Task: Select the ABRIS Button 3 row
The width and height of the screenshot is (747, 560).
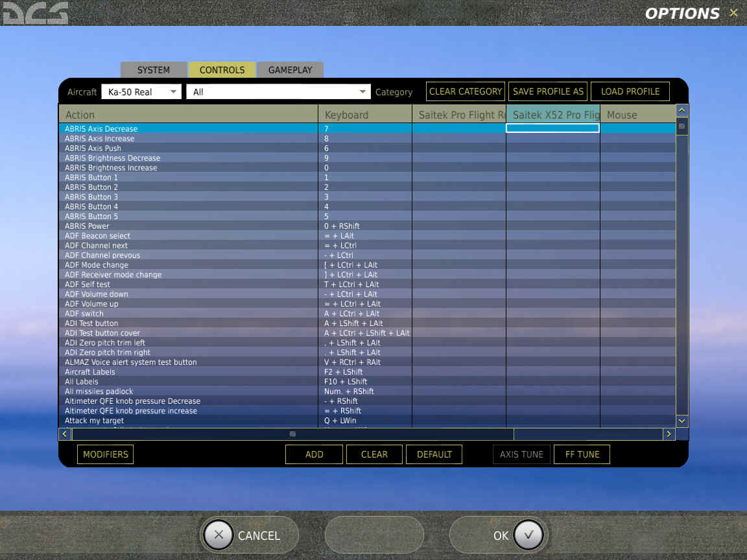Action: [367, 196]
